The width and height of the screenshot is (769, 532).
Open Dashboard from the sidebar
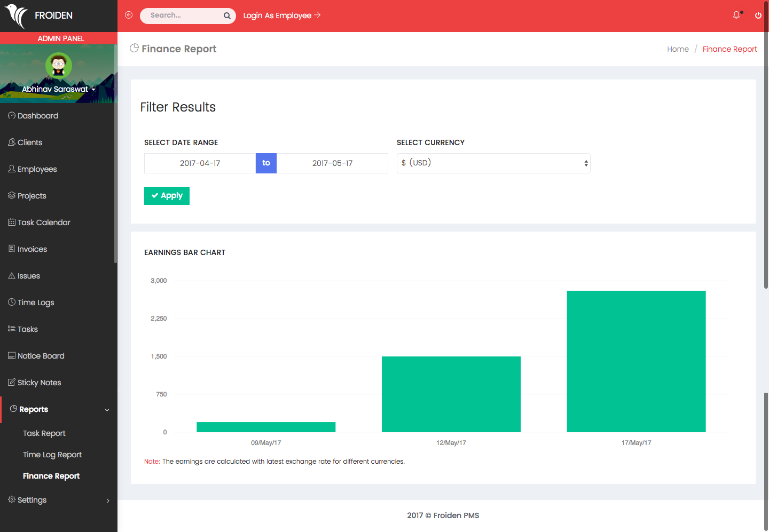37,116
